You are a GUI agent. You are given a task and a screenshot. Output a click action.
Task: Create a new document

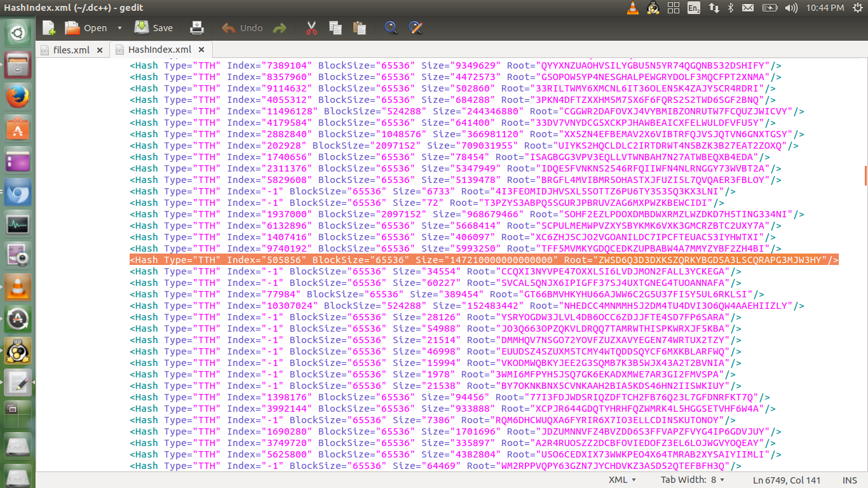click(49, 28)
